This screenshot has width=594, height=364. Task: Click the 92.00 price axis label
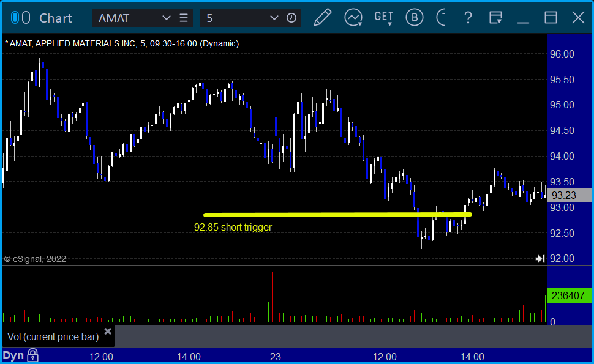(562, 258)
